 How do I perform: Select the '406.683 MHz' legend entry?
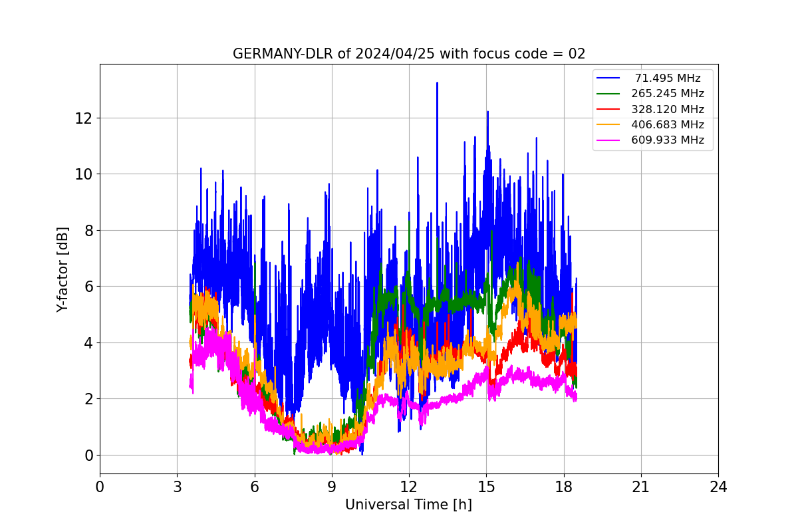(x=667, y=124)
